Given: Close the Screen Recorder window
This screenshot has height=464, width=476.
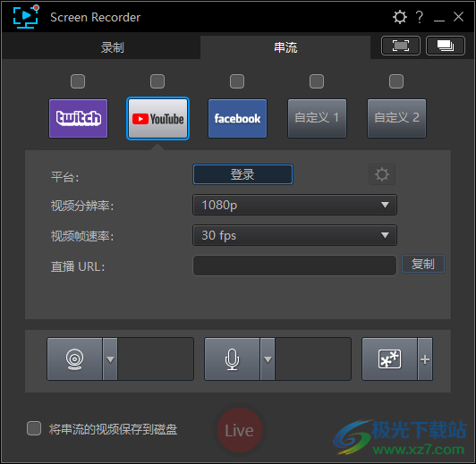Looking at the screenshot, I should click(458, 17).
